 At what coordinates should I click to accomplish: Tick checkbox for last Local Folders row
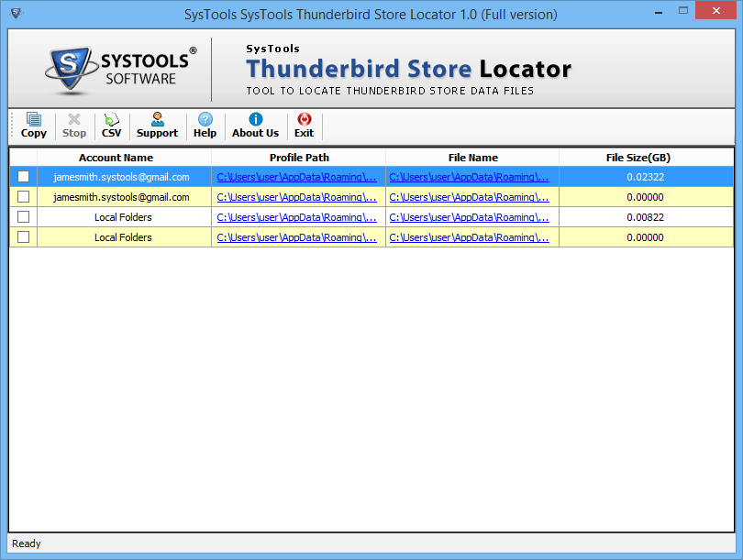(x=23, y=236)
